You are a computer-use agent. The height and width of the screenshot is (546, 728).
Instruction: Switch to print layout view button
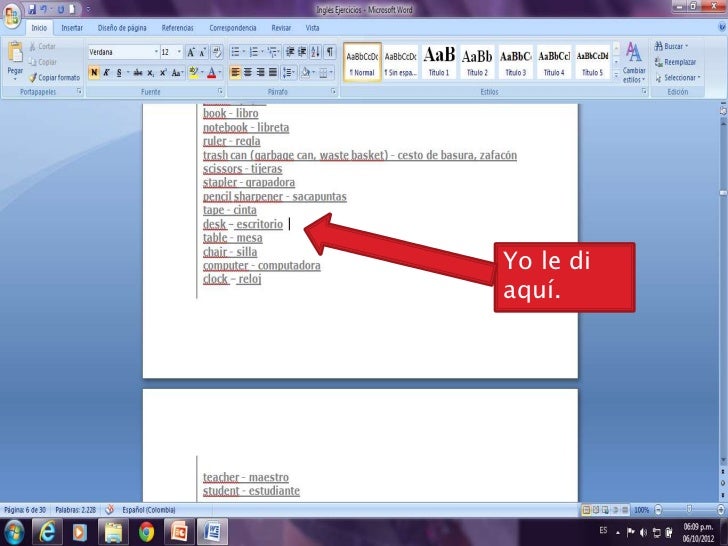[x=586, y=510]
